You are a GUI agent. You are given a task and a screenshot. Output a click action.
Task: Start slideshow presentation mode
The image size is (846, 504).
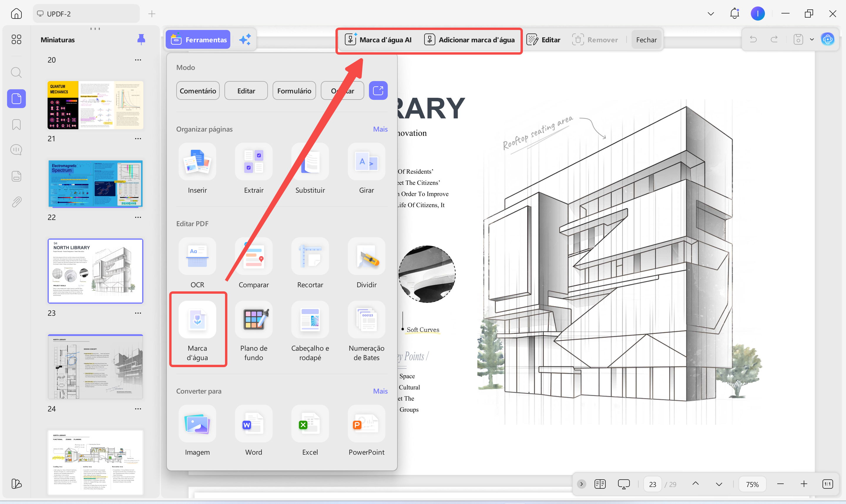(624, 484)
